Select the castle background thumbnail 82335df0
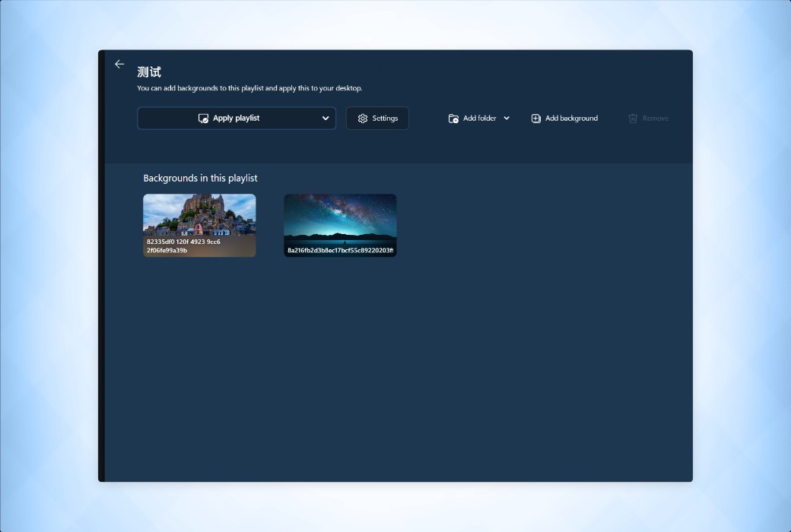 pos(199,226)
